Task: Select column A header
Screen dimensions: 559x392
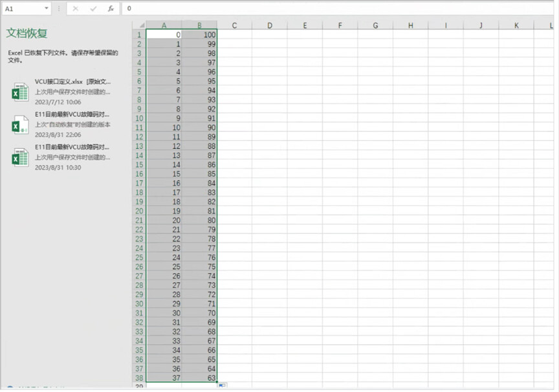Action: tap(164, 25)
